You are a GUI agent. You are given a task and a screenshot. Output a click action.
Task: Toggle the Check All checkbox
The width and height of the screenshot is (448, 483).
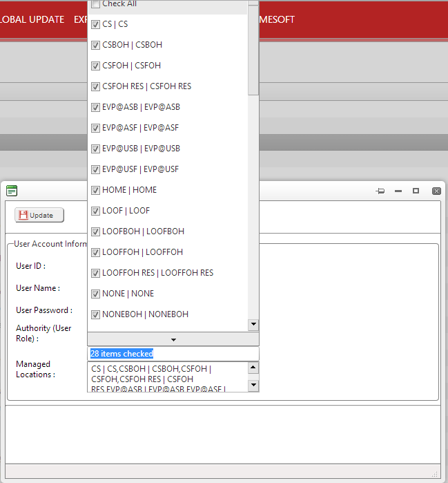[95, 3]
